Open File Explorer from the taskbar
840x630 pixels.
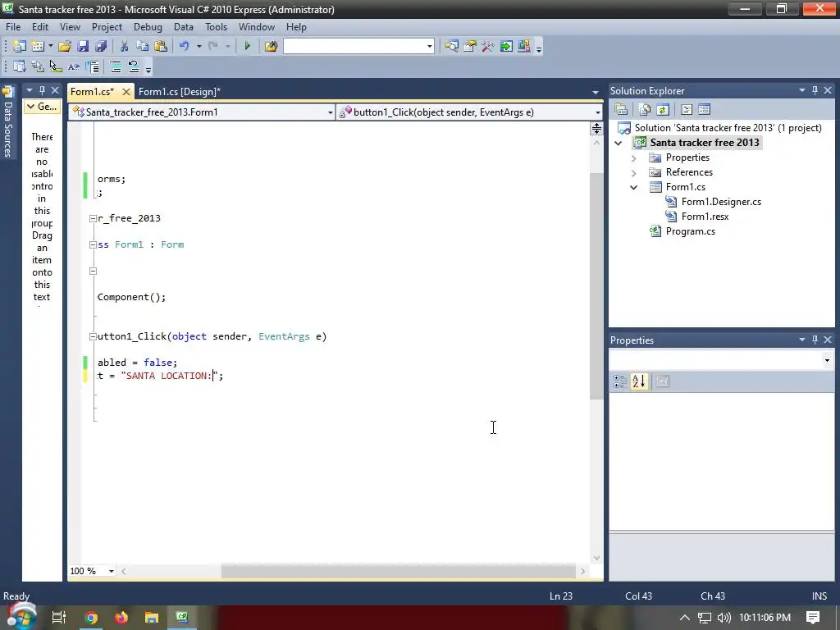152,618
